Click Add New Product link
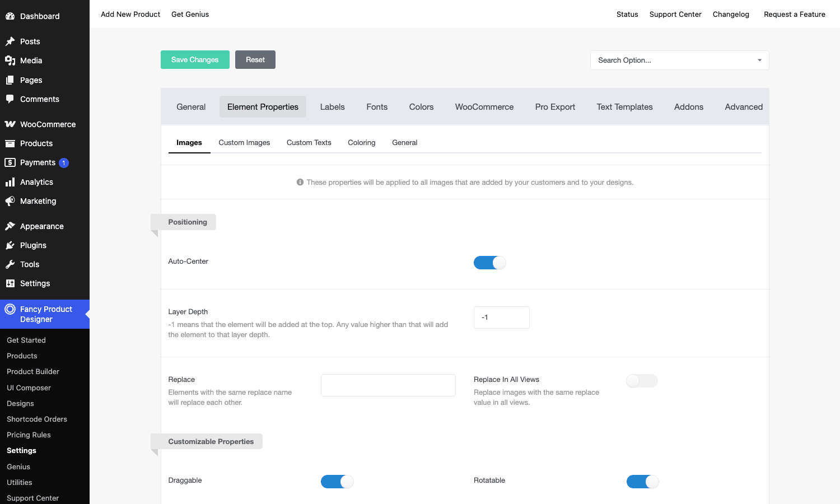840x504 pixels. 130,15
